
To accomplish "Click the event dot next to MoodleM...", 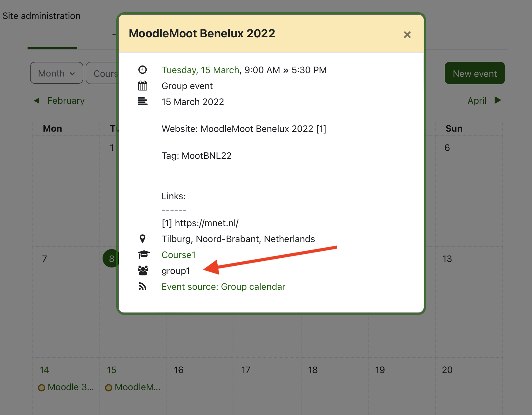I will (x=109, y=388).
